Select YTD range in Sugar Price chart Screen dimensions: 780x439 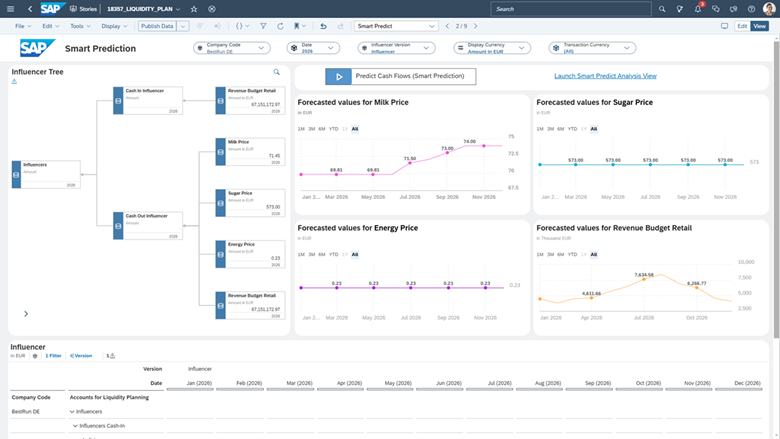(573, 129)
